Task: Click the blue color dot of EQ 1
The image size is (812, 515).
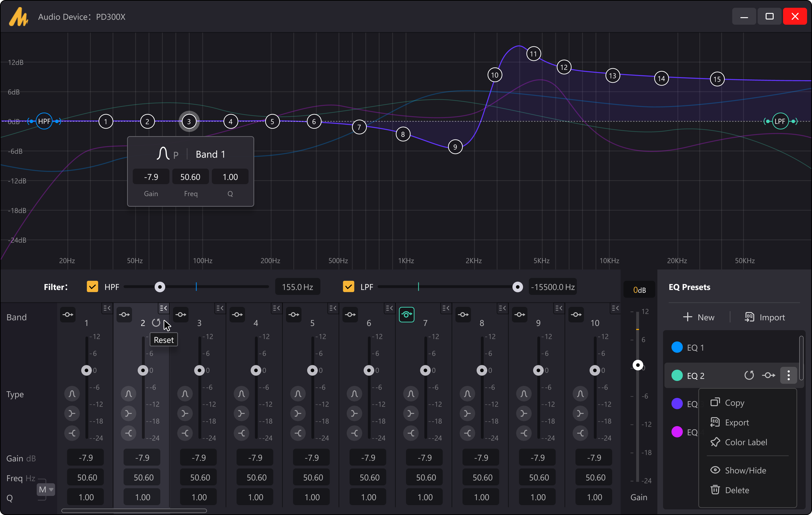Action: click(677, 347)
